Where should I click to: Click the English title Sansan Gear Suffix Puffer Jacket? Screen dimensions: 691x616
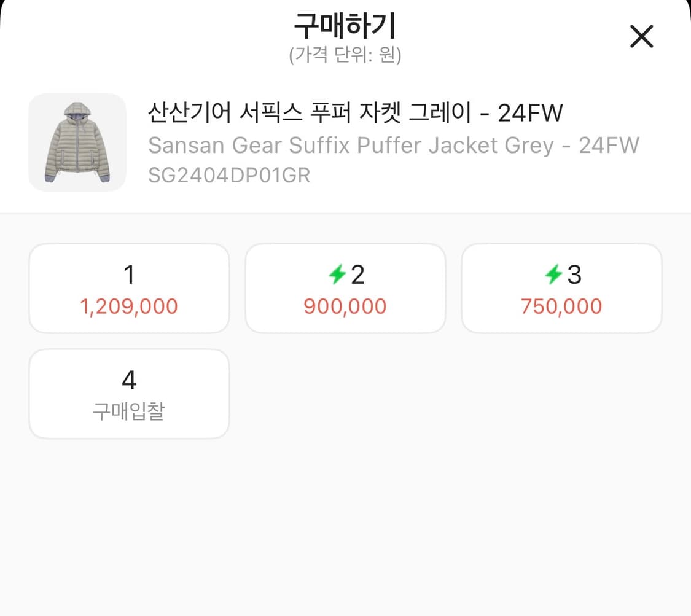coord(394,145)
